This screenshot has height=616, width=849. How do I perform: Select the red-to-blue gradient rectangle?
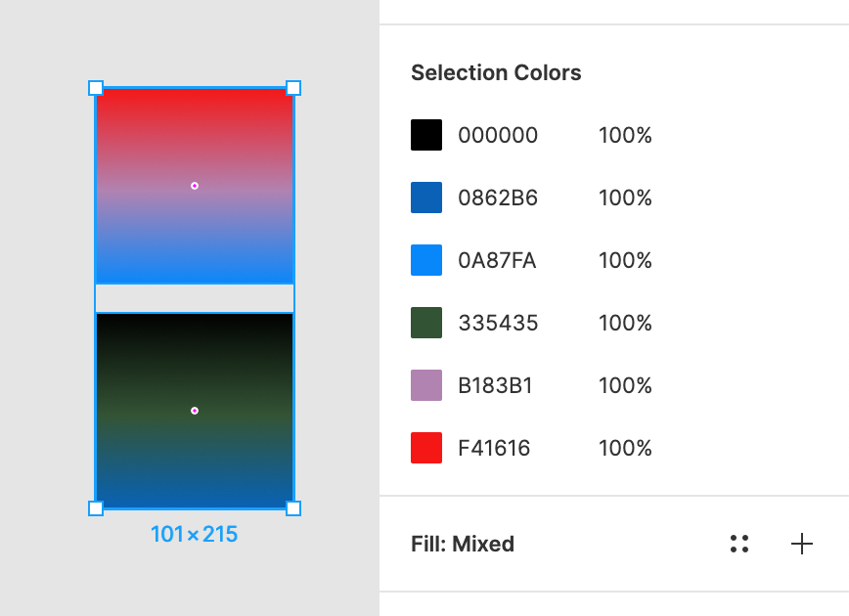pyautogui.click(x=195, y=235)
